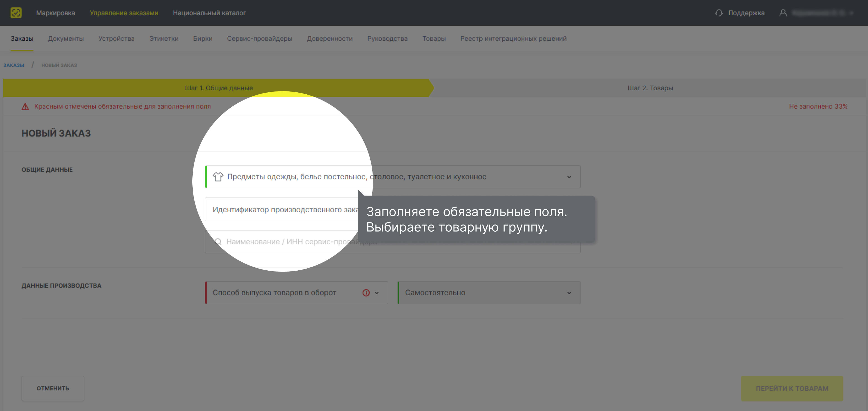Click the yellow logo icon in the header

click(x=16, y=13)
